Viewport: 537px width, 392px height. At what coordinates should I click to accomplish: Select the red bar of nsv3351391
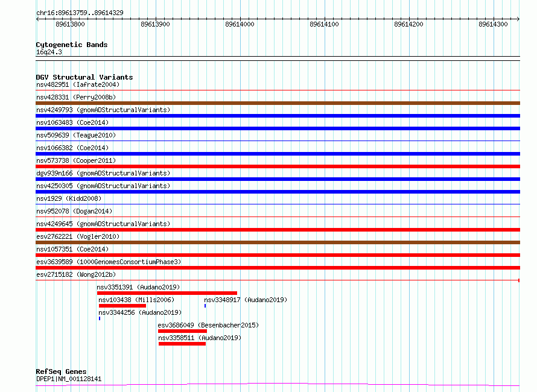pos(167,293)
